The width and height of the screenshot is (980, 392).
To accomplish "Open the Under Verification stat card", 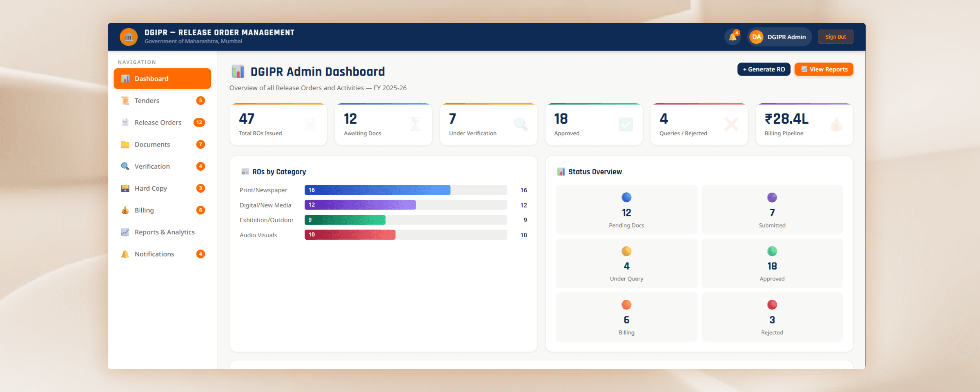I will click(x=488, y=124).
